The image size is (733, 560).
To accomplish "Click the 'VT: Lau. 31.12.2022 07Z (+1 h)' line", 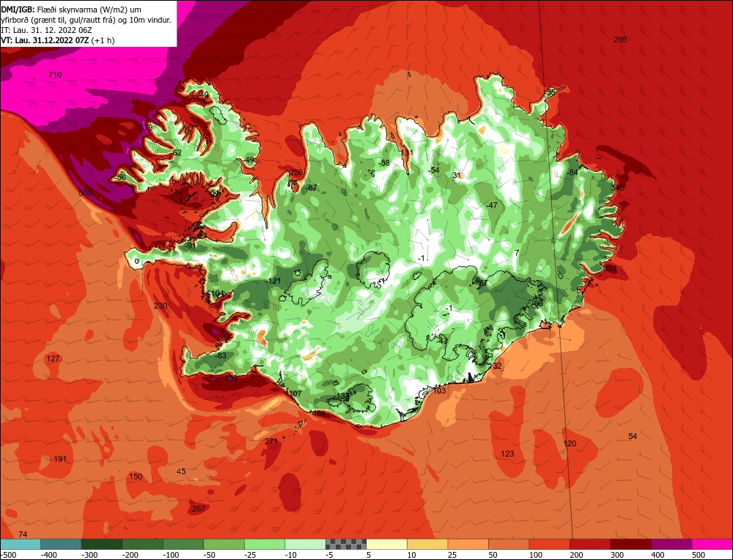I will [x=57, y=40].
